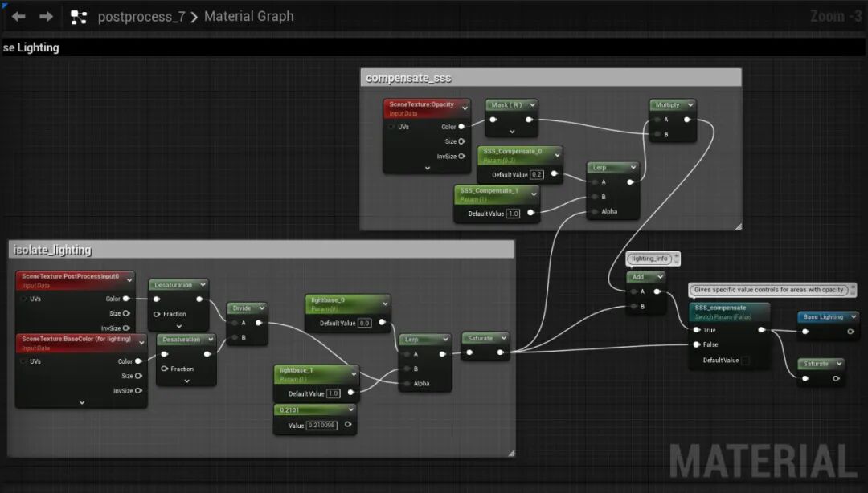Click the SSS_Compensate_1 output pin
868x493 pixels.
531,213
